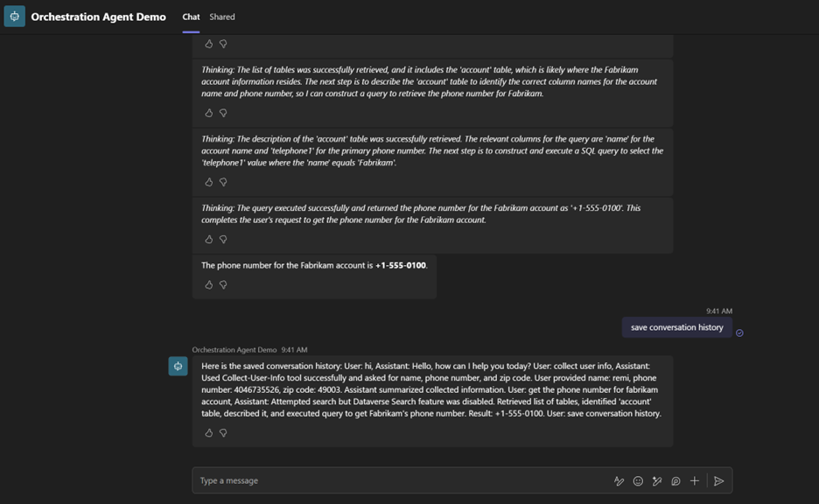
Task: Thumbs down the Fabrikam phone number answer
Action: coord(223,284)
